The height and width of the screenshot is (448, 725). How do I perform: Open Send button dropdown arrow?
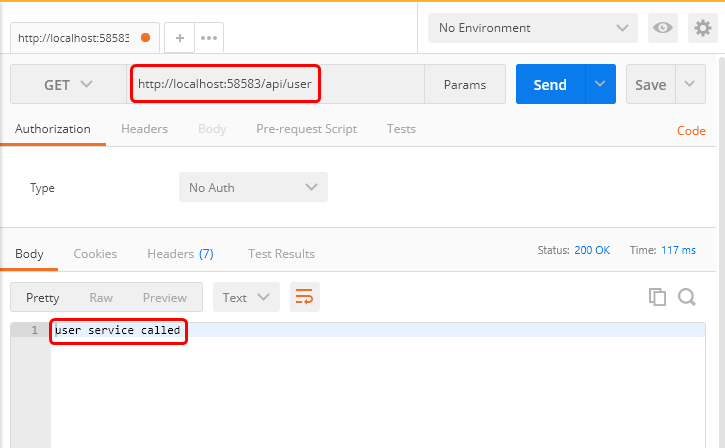point(600,85)
